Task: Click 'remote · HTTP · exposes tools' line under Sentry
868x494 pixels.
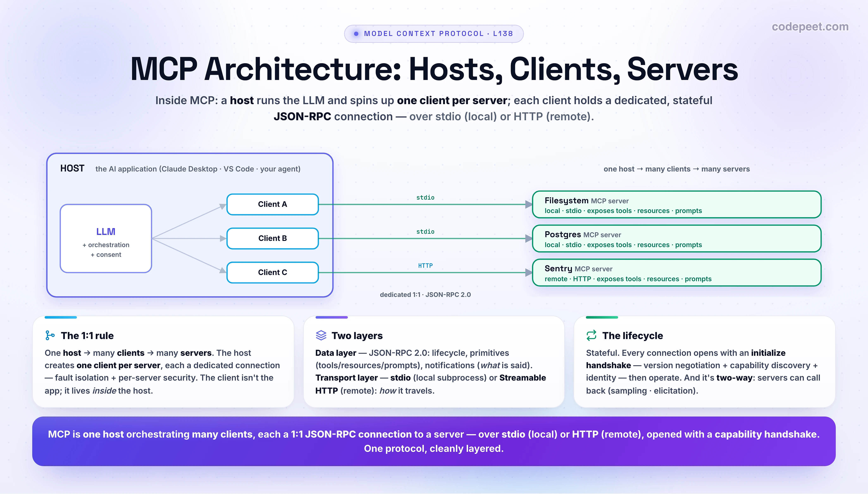Action: (x=628, y=279)
